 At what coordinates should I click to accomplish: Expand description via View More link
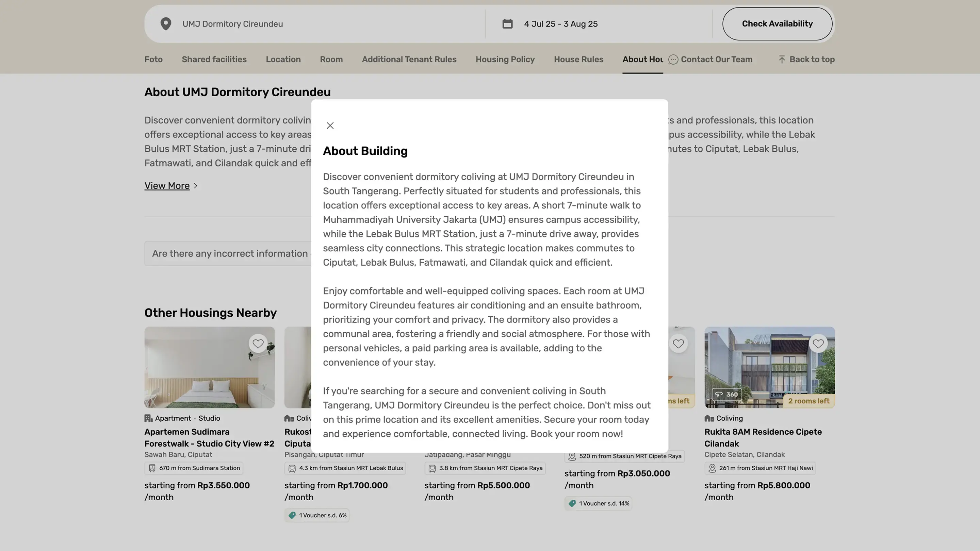(x=167, y=186)
